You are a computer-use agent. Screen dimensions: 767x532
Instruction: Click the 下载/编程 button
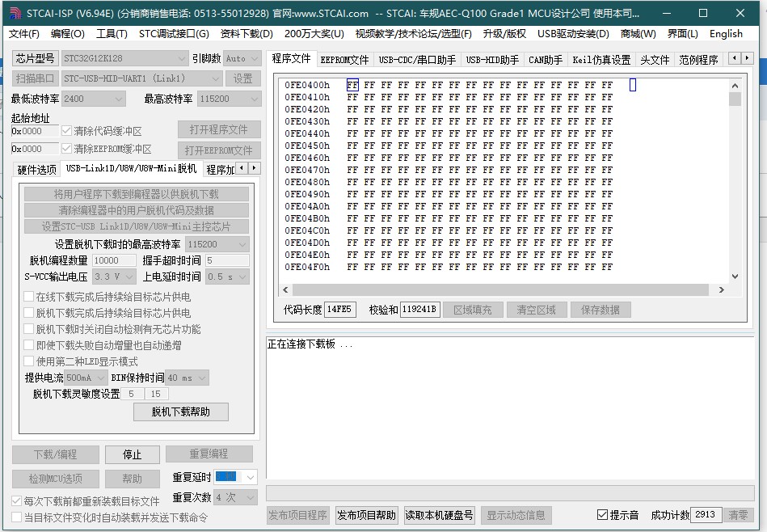[x=55, y=454]
